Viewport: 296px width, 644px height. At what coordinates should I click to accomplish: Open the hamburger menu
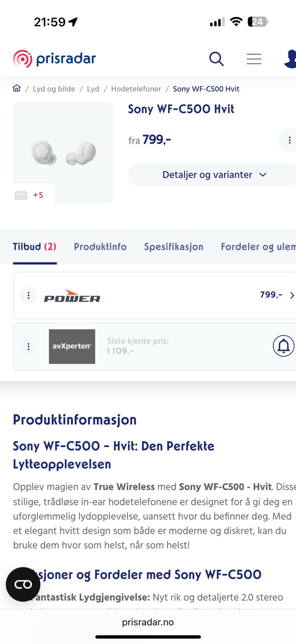coord(254,59)
